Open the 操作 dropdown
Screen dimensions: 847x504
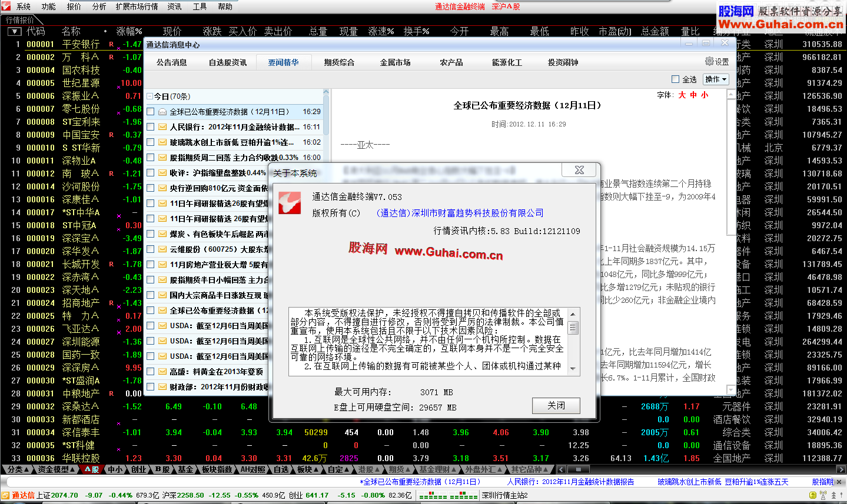[716, 79]
